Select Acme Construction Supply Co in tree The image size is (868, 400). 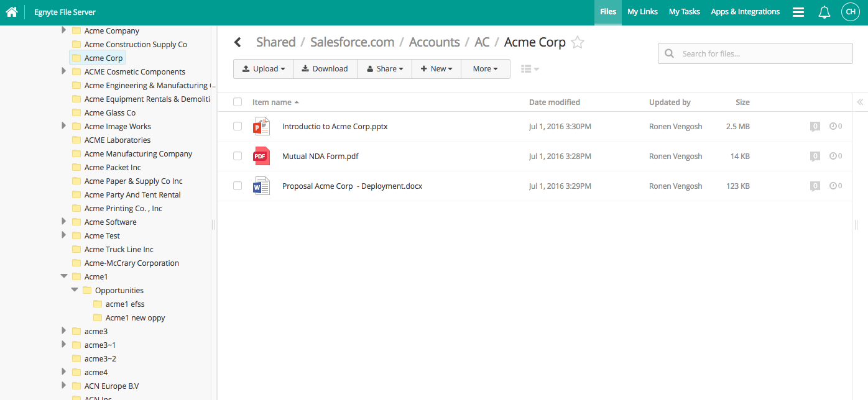[x=136, y=44]
